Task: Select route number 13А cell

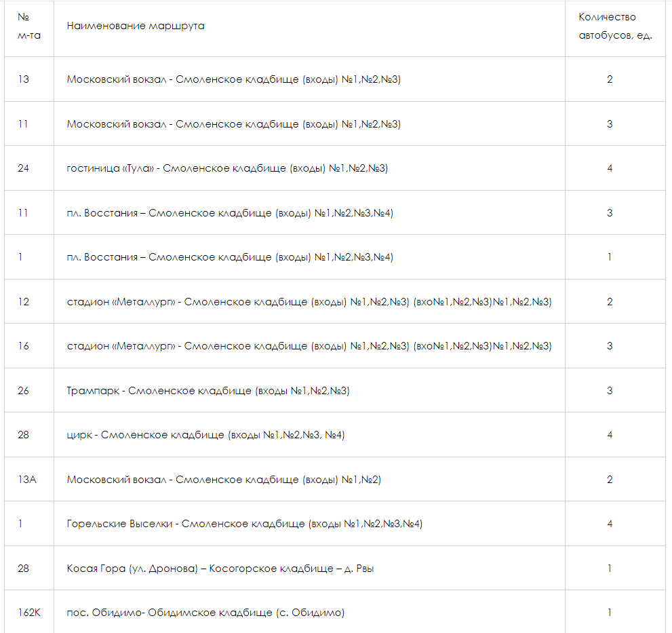Action: click(x=27, y=480)
